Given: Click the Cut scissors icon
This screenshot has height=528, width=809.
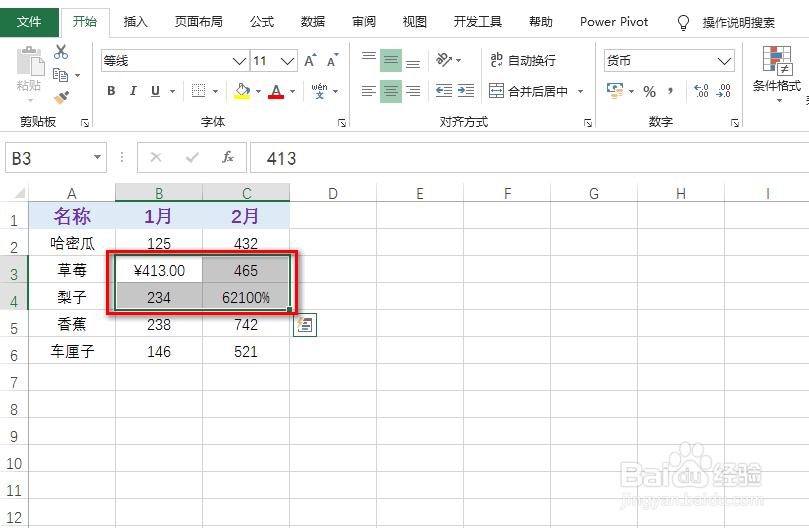Looking at the screenshot, I should click(x=61, y=52).
